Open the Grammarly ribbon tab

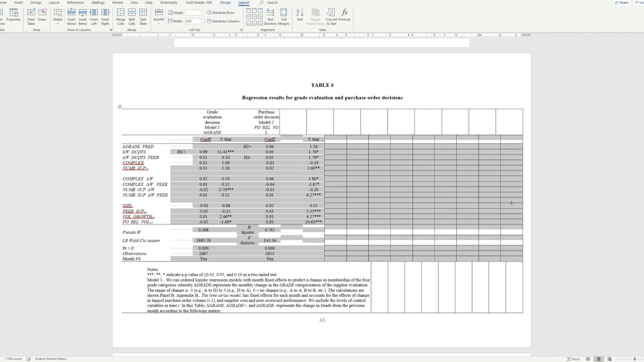click(169, 3)
